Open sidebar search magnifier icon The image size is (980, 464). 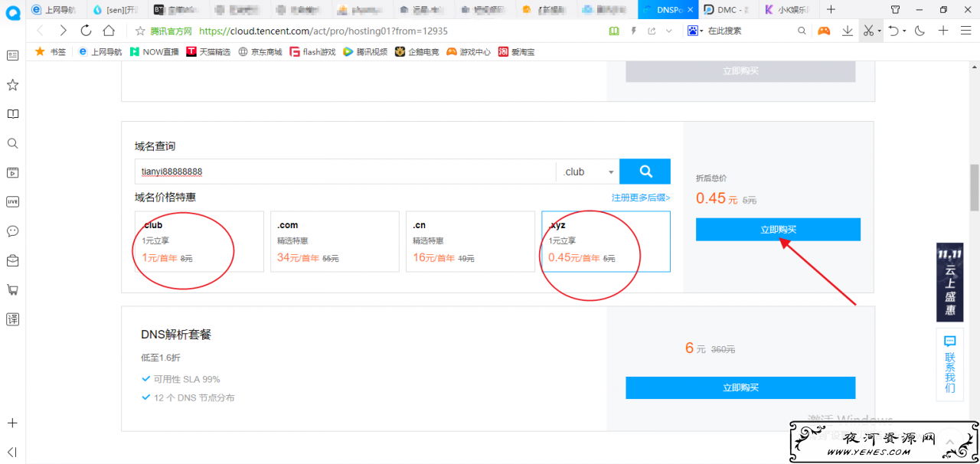[12, 143]
